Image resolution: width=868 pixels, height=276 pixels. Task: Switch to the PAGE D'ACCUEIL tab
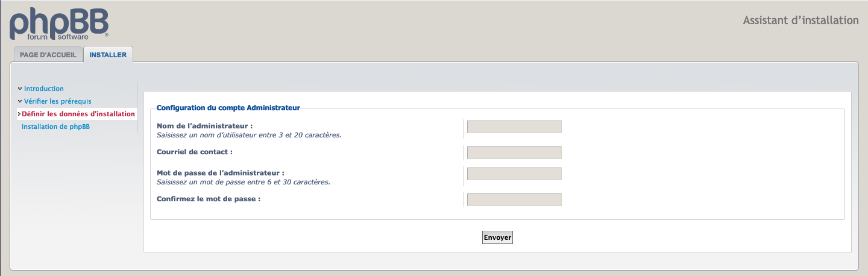(x=48, y=55)
